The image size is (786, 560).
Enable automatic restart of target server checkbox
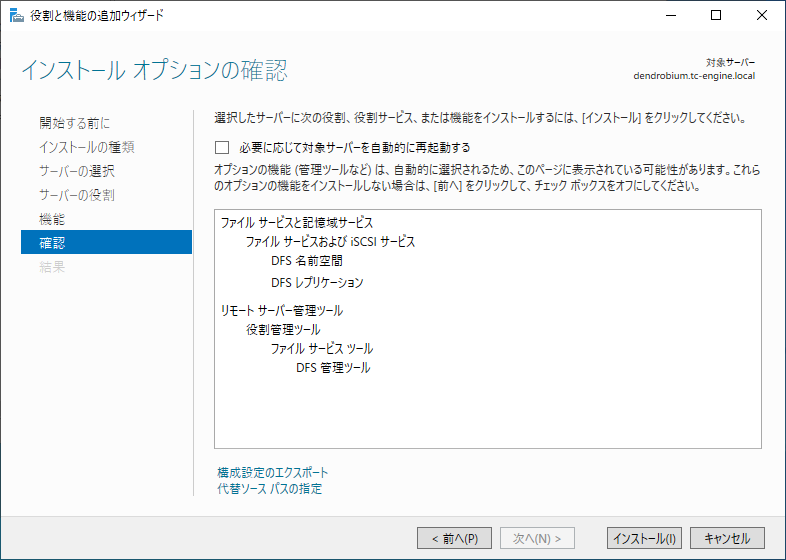[x=222, y=147]
